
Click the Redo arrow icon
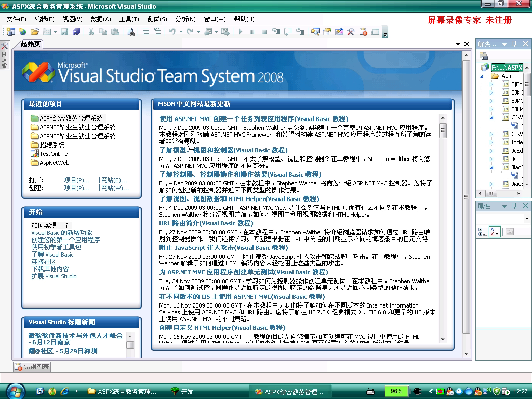tap(190, 32)
